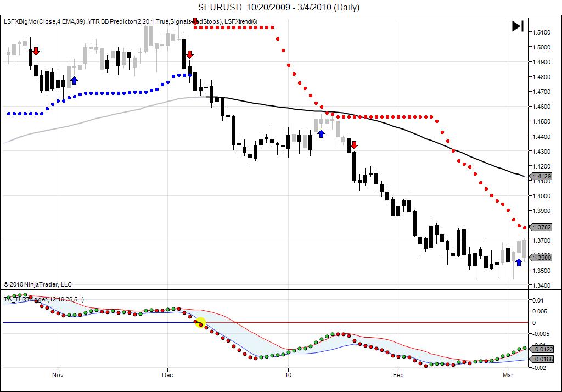Click the 1.3580 last price marker
Image resolution: width=562 pixels, height=392 pixels.
tap(541, 257)
